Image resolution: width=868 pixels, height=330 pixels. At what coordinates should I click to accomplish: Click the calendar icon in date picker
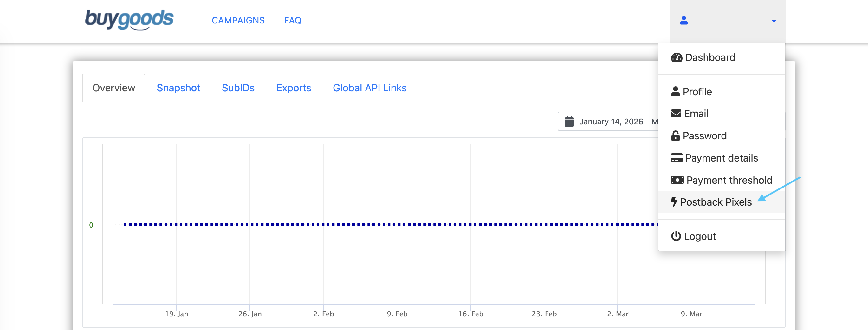[x=569, y=122]
